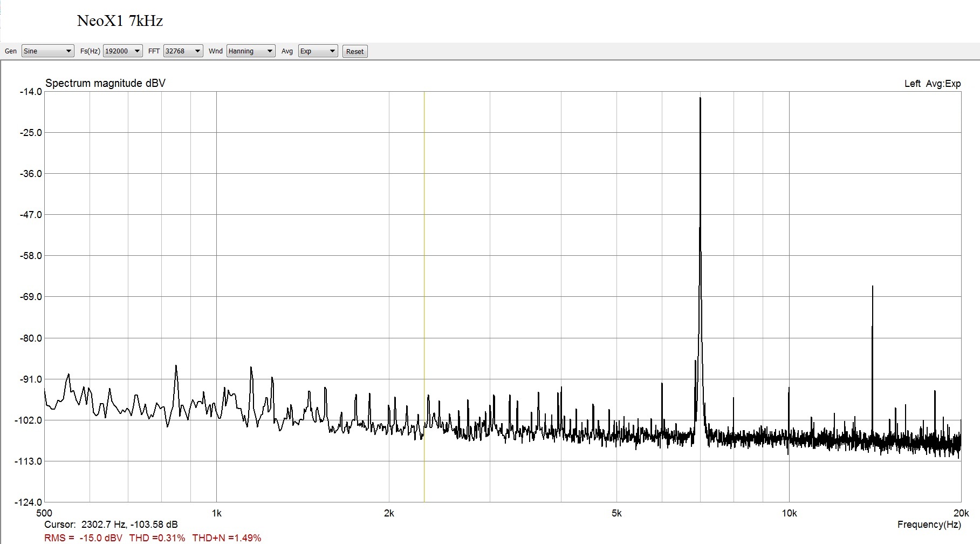This screenshot has height=544, width=980.
Task: Click the 'RMS = -15.0 dBV' readout
Action: pos(83,538)
